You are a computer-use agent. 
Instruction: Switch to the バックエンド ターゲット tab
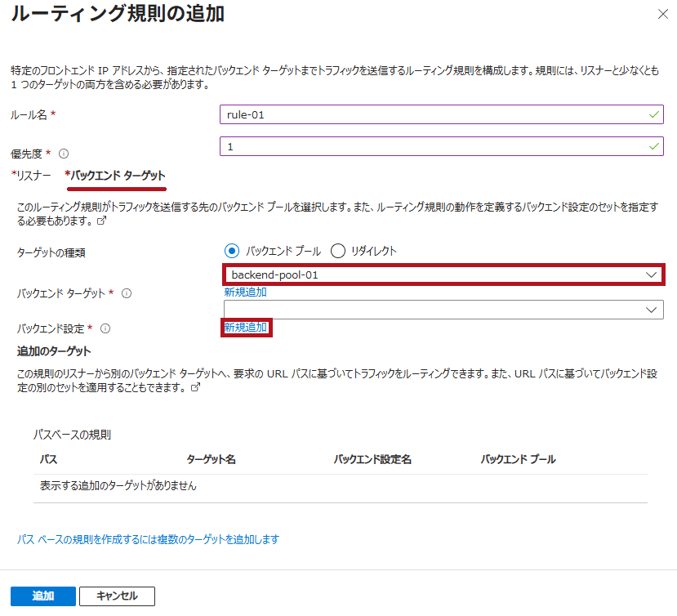(115, 176)
